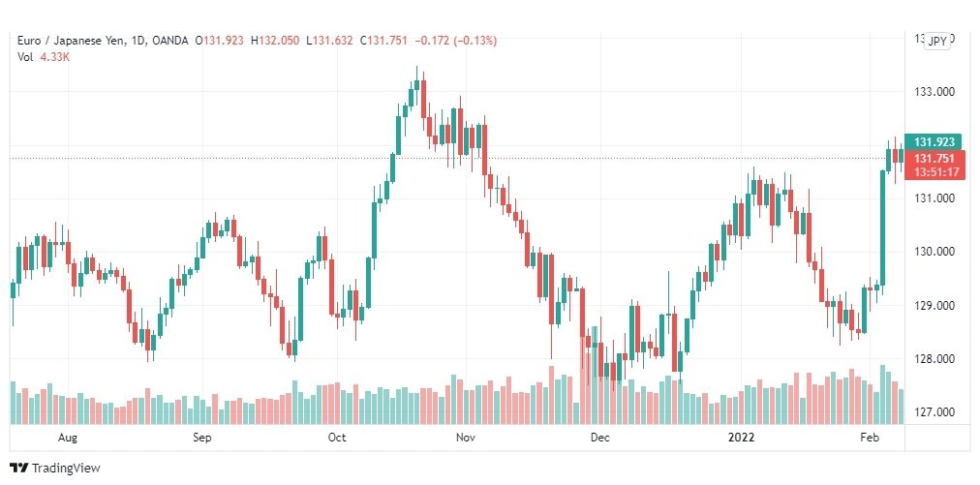Click the Oct time axis marker
The width and height of the screenshot is (980, 485).
tap(338, 438)
